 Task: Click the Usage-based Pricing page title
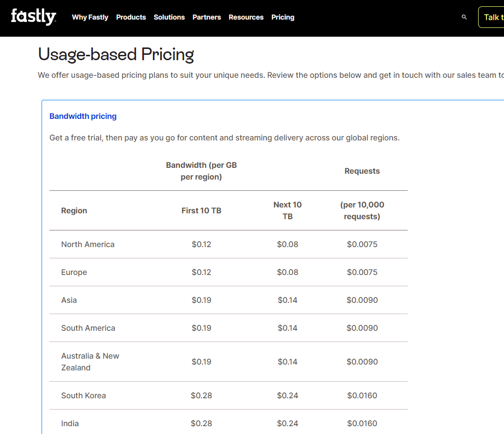coord(116,54)
